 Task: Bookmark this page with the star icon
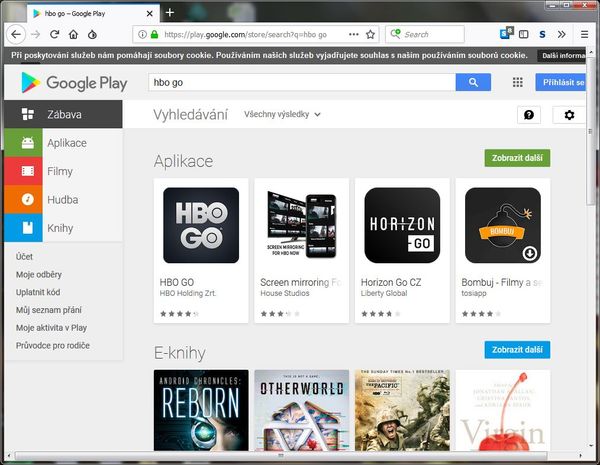[x=370, y=34]
